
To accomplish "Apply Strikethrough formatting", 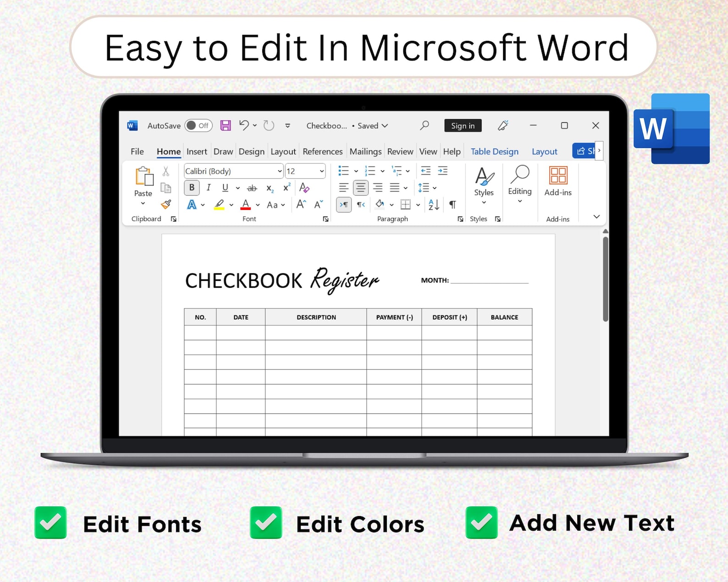I will (x=252, y=188).
